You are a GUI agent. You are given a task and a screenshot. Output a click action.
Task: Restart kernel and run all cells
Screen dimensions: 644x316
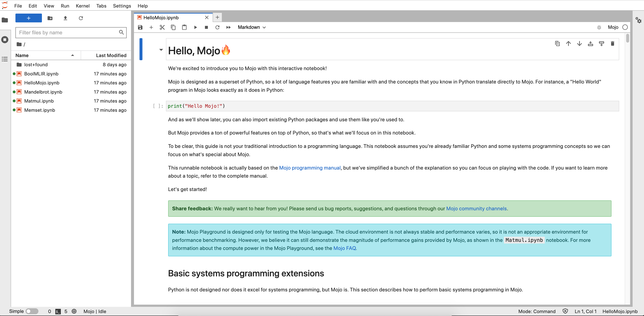[228, 27]
